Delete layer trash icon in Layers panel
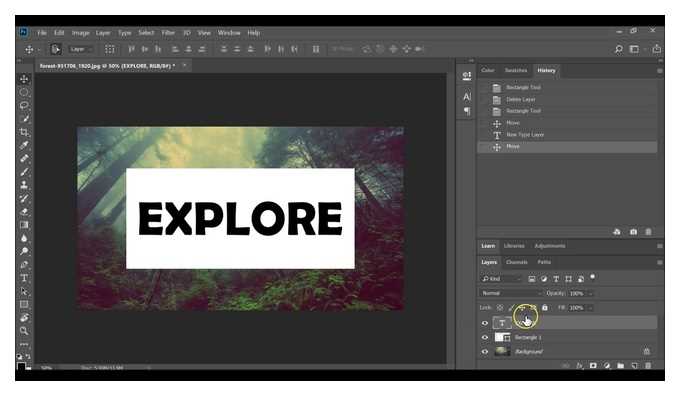The image size is (680, 396). [648, 366]
